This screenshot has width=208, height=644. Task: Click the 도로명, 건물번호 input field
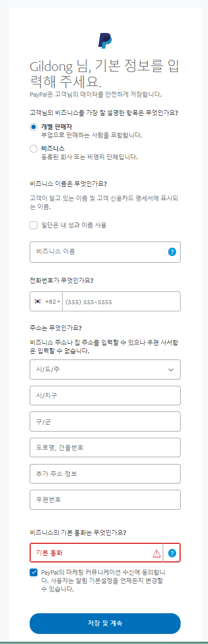coord(105,448)
